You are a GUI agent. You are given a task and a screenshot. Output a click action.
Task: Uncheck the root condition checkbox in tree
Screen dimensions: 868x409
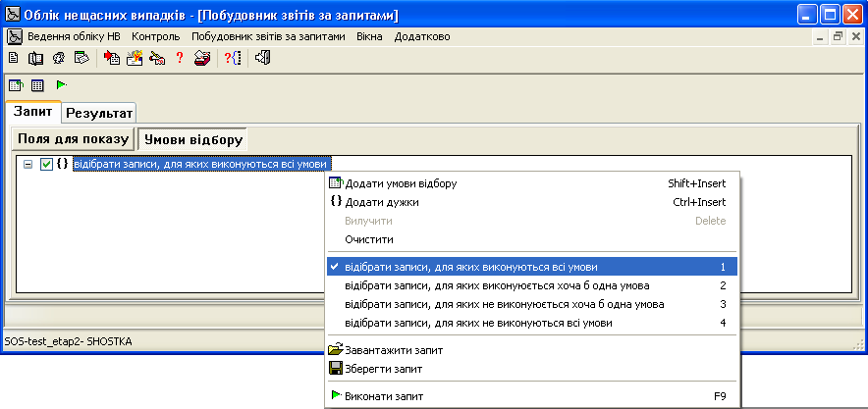tap(46, 164)
